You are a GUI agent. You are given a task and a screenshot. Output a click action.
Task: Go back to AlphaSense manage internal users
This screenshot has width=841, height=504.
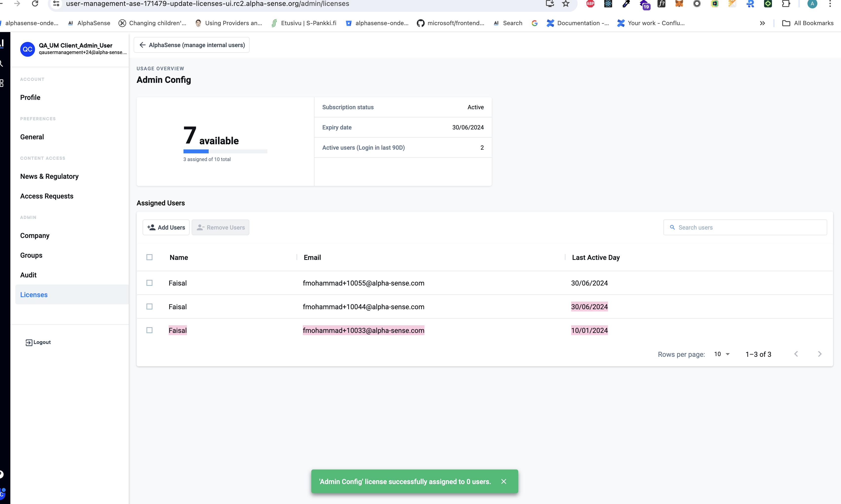coord(192,45)
